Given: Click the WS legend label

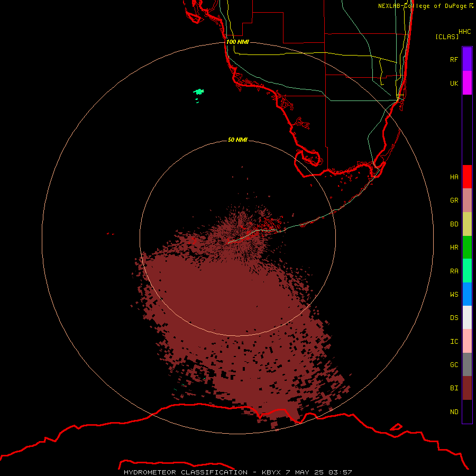Looking at the screenshot, I should [x=454, y=294].
